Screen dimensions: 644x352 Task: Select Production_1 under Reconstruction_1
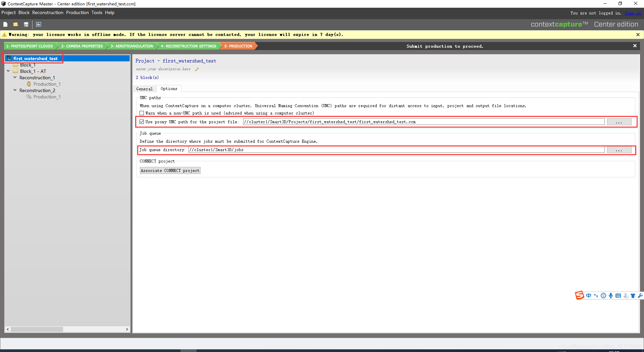(x=47, y=84)
